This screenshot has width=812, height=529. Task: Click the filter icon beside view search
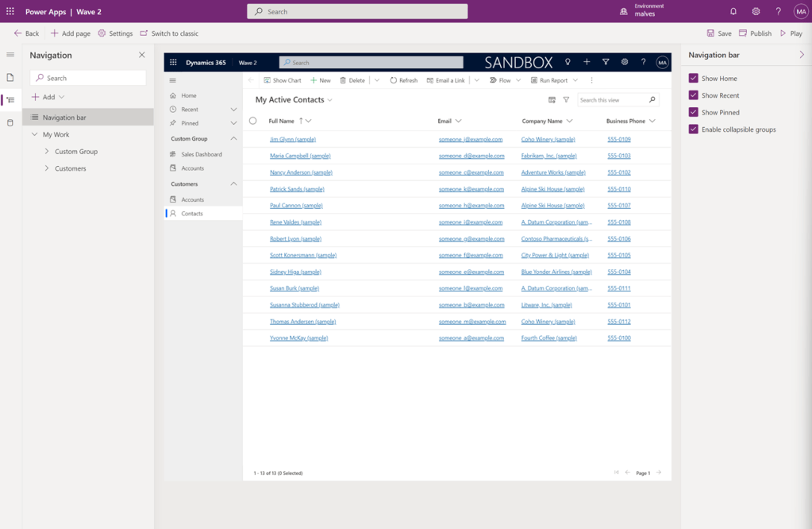pos(566,100)
